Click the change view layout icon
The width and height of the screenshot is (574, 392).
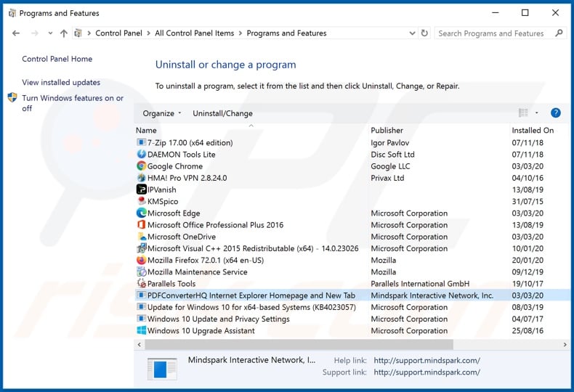pyautogui.click(x=523, y=113)
